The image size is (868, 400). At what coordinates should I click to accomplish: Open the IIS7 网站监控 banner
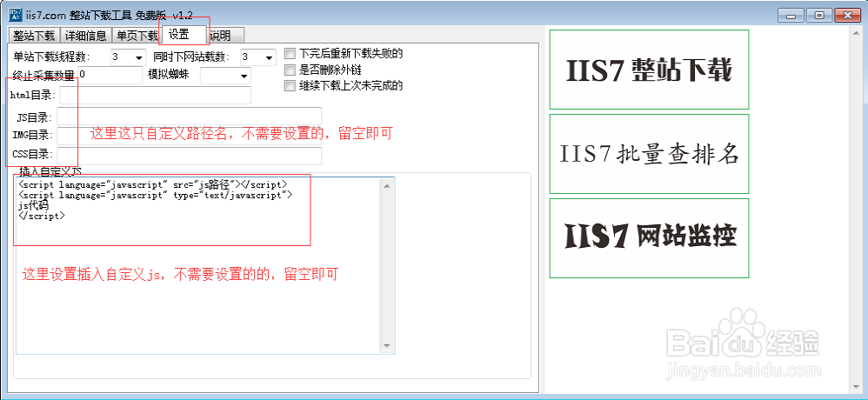[649, 238]
